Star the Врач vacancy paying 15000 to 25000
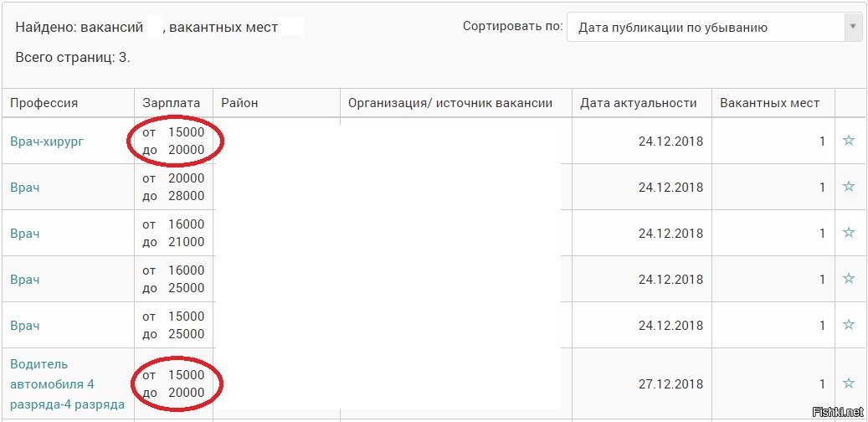The image size is (868, 422). click(848, 324)
